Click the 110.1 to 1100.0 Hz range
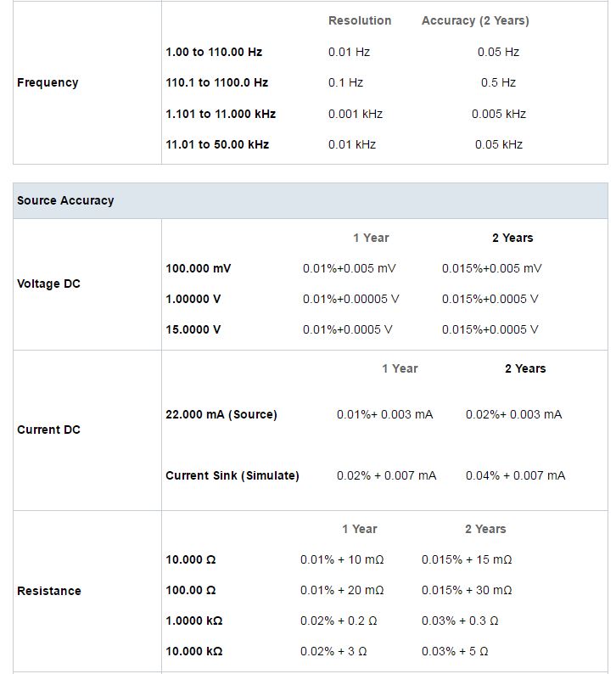 click(x=217, y=82)
